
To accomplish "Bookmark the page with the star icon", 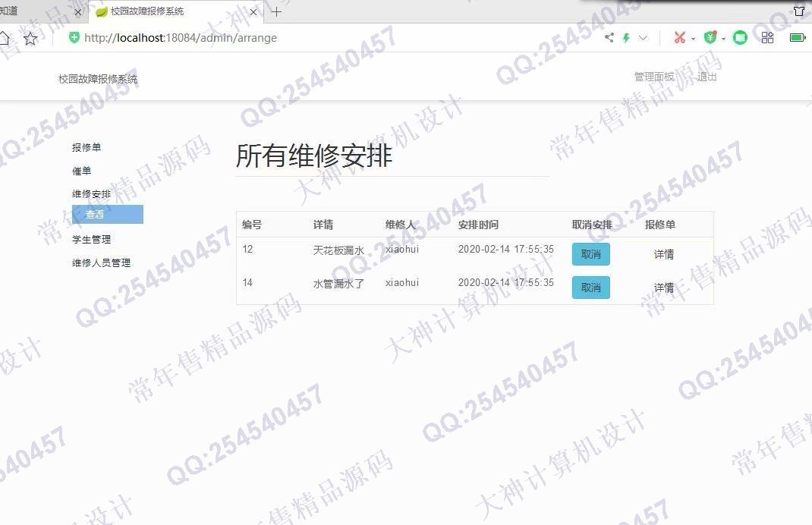I will point(30,39).
